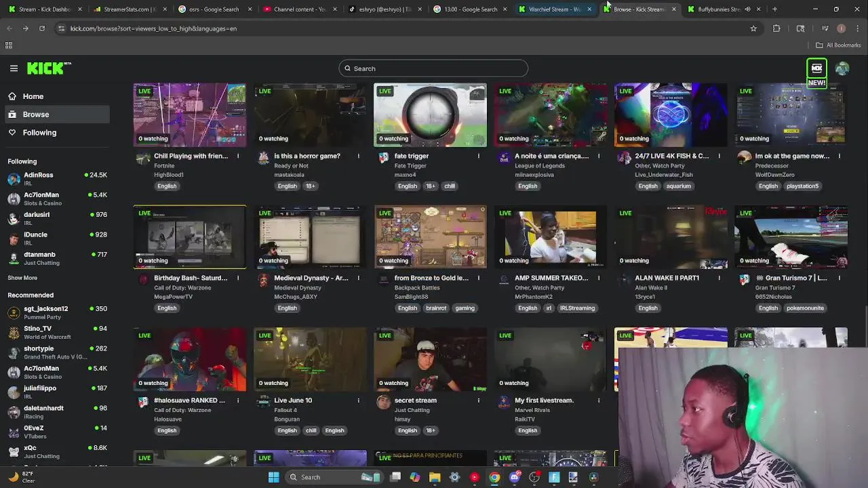Screen dimensions: 868x488
Task: Open 24/7 LIVE 4K FISH stream thumbnail
Action: [671, 115]
